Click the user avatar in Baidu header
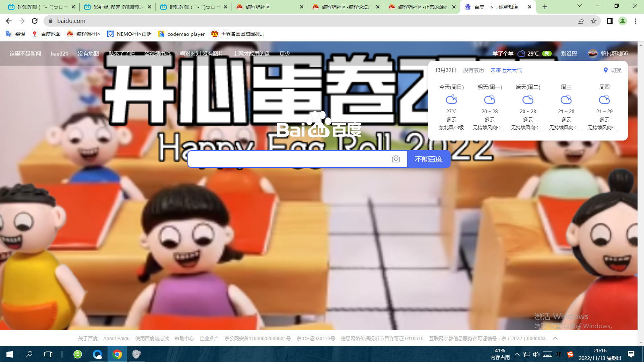 pos(592,54)
